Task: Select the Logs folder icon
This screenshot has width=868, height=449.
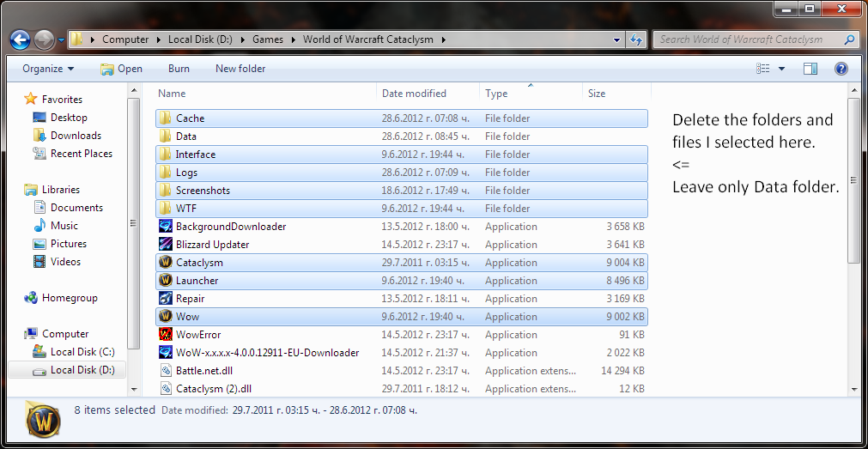Action: coord(165,173)
